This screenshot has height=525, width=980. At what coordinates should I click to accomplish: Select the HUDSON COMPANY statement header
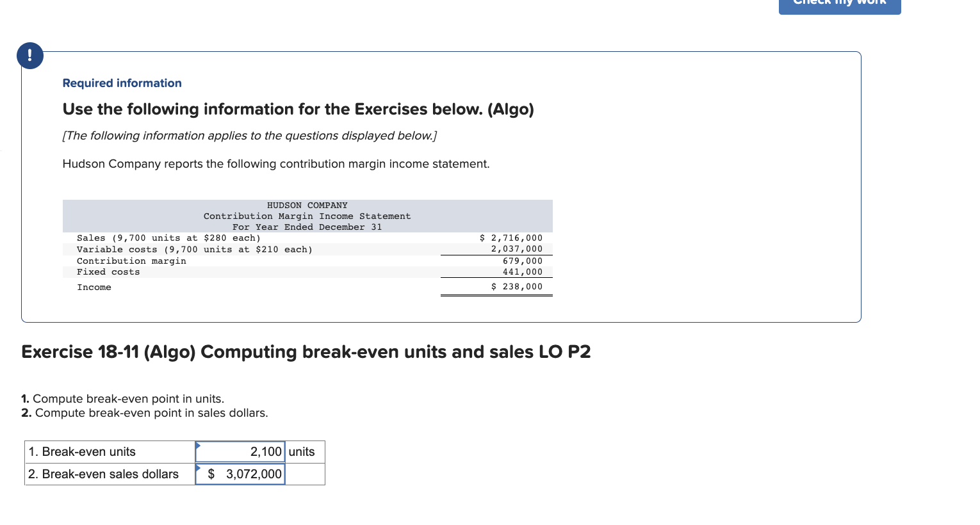pyautogui.click(x=307, y=205)
